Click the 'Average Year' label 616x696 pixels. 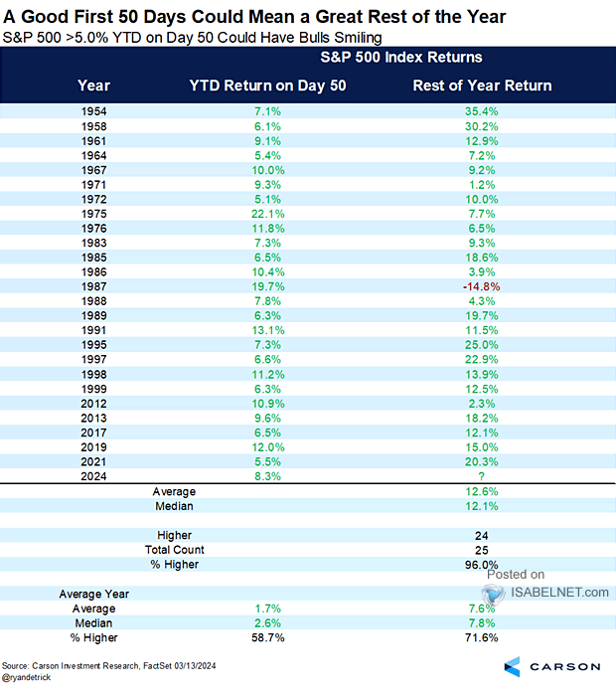click(93, 594)
